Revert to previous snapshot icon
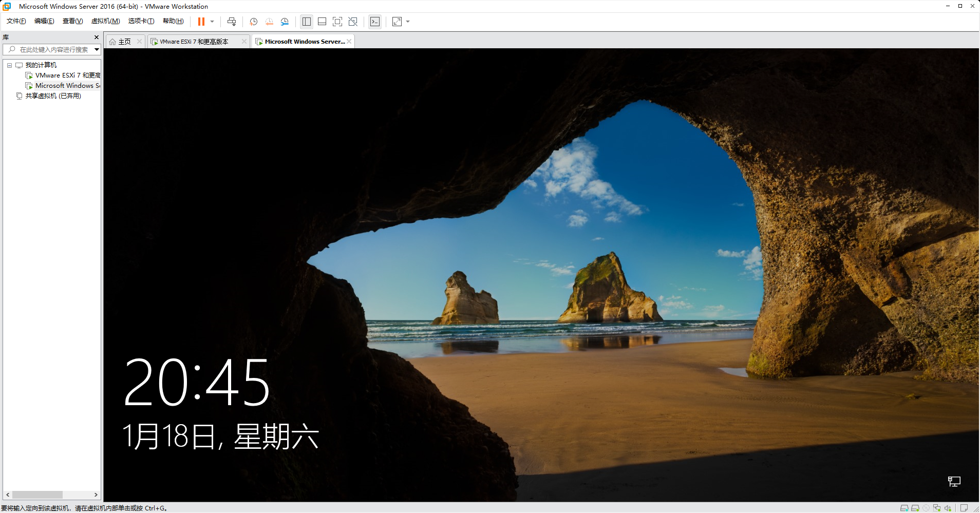980x513 pixels. click(269, 22)
